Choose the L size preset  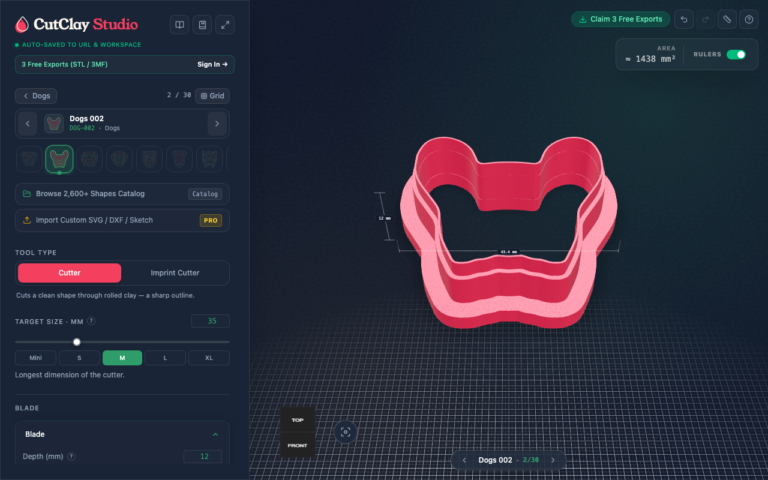165,358
